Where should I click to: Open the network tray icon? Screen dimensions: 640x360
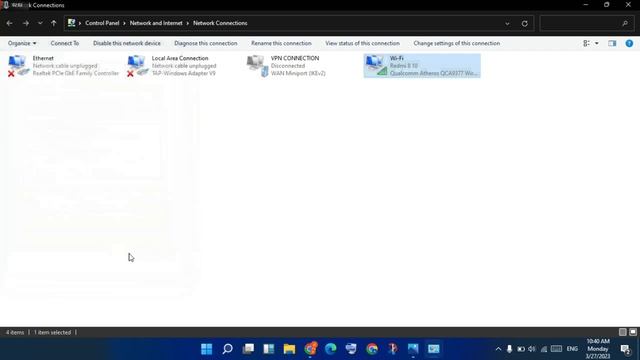click(x=544, y=349)
